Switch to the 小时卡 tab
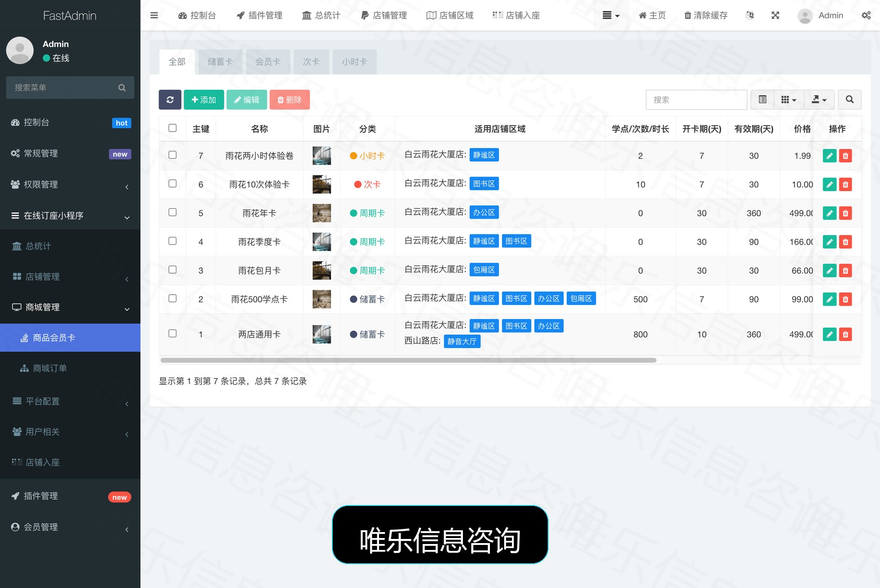 [x=355, y=62]
